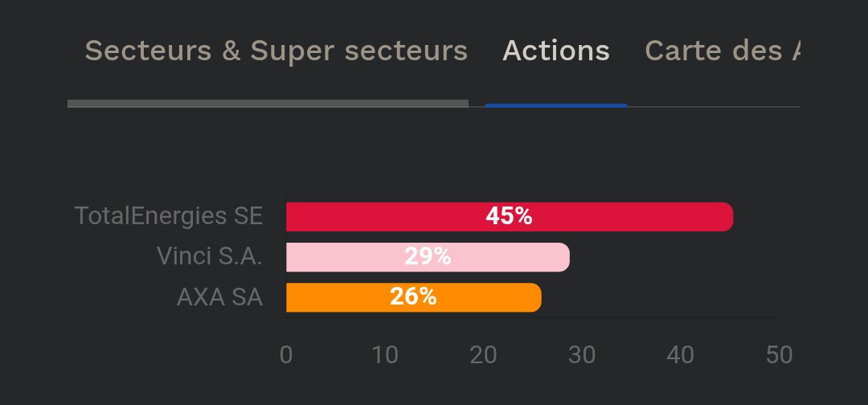Click the 10 tick on the axis
Viewport: 868px width, 405px height.
pyautogui.click(x=385, y=355)
